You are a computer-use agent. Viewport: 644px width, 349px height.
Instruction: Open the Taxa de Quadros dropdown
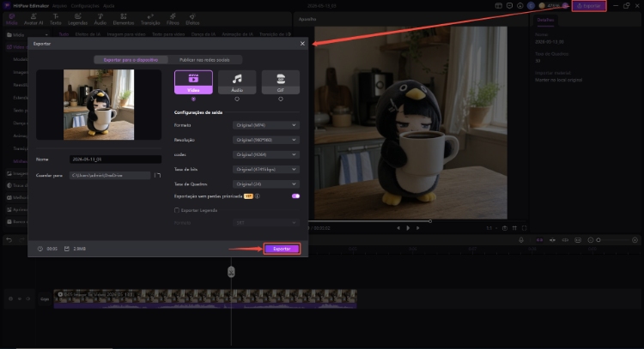click(265, 184)
